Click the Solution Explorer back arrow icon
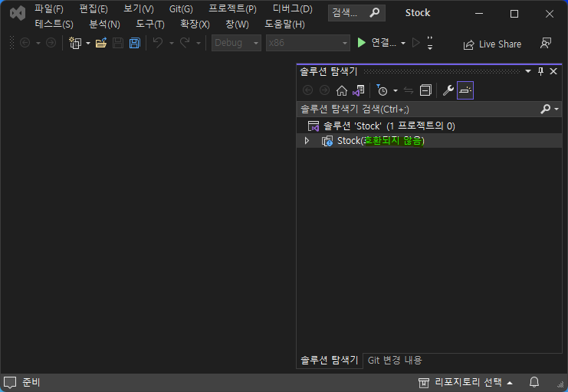This screenshot has height=392, width=568. pyautogui.click(x=307, y=90)
